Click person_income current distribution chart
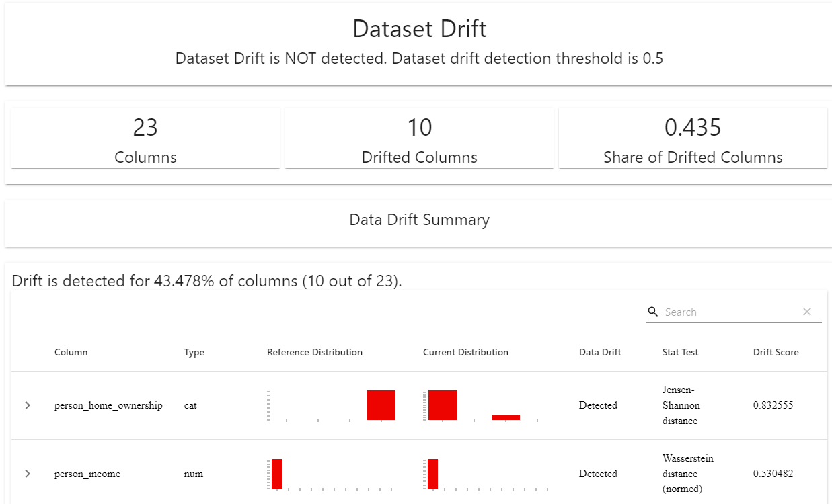The width and height of the screenshot is (832, 504). 486,474
